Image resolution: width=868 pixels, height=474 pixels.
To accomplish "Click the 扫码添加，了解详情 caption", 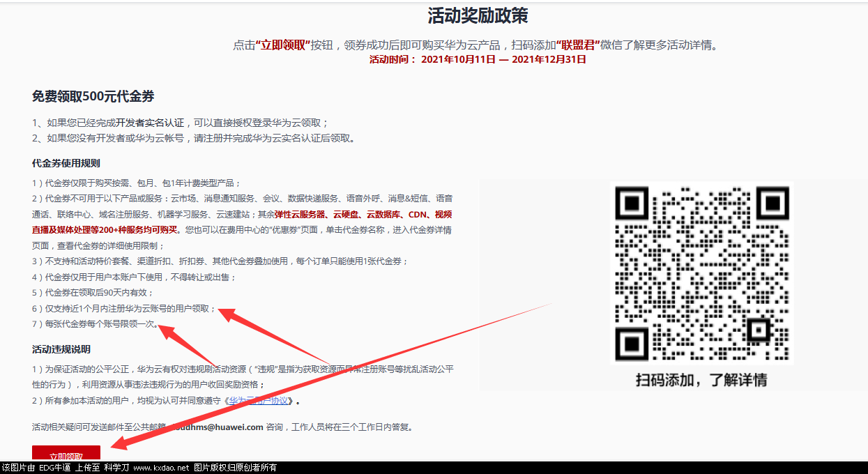I will tap(701, 380).
